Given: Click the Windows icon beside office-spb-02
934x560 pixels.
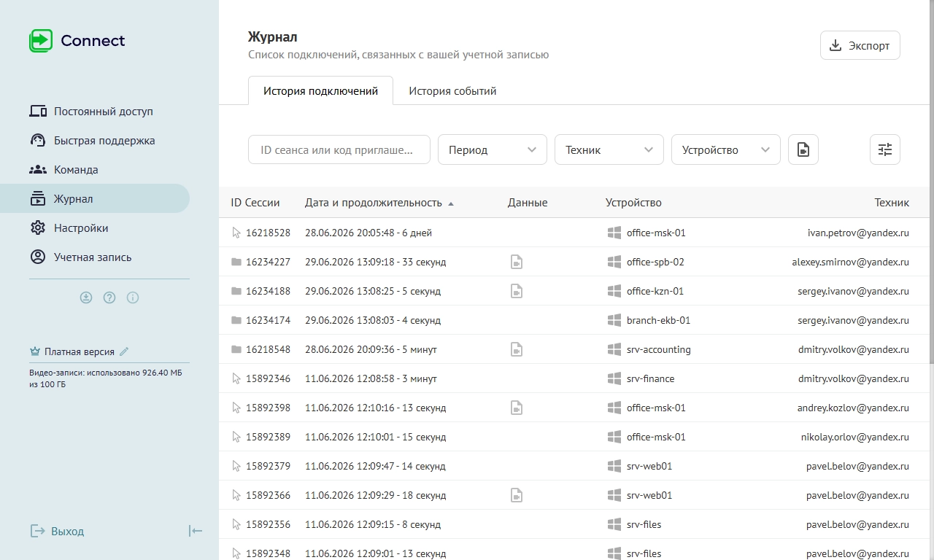Looking at the screenshot, I should pos(614,262).
